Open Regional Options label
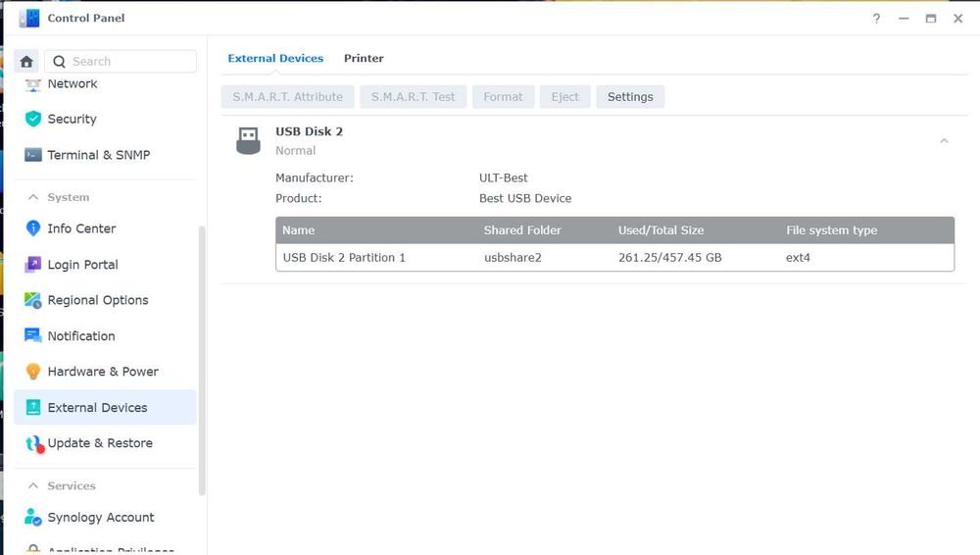This screenshot has width=980, height=555. pyautogui.click(x=98, y=300)
